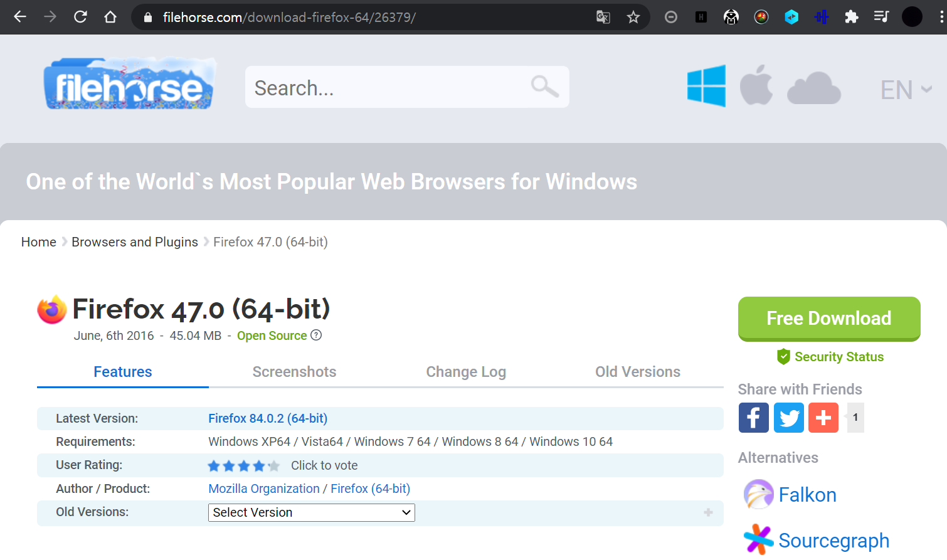The height and width of the screenshot is (560, 947).
Task: Click the share count badge
Action: point(855,418)
